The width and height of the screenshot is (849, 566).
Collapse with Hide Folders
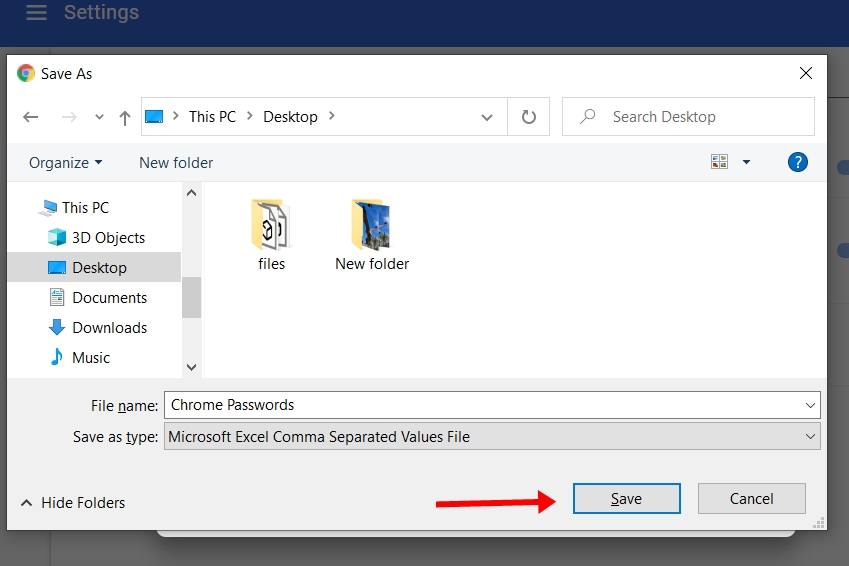(x=73, y=503)
